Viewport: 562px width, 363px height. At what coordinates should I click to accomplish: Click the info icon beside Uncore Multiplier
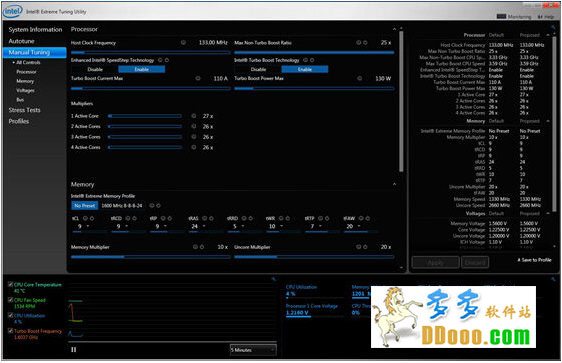tap(358, 247)
